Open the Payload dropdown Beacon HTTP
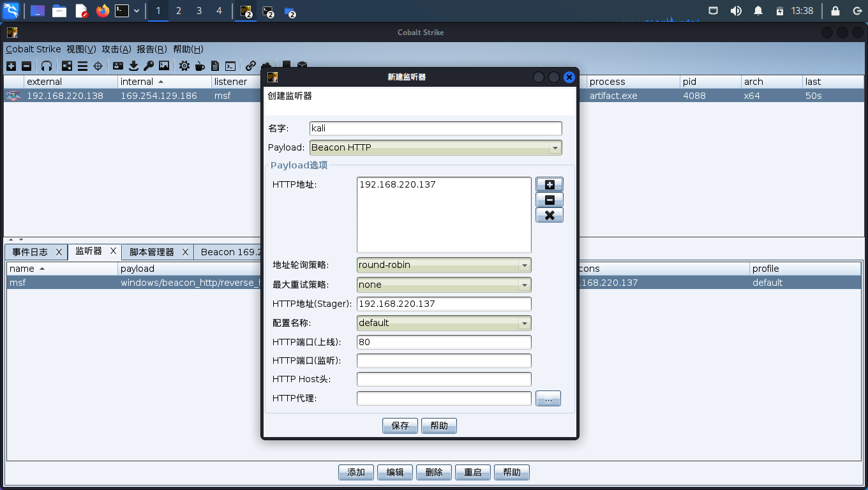The width and height of the screenshot is (868, 490). point(436,147)
